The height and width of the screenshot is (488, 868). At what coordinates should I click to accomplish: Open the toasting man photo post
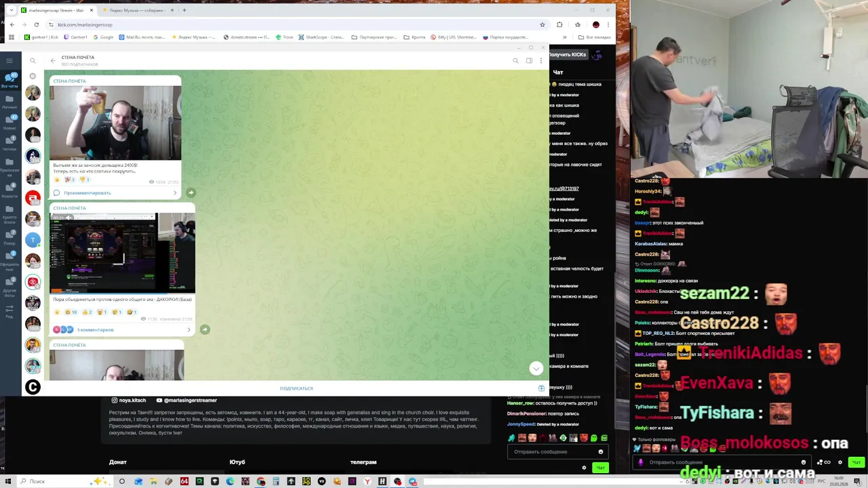click(x=115, y=123)
